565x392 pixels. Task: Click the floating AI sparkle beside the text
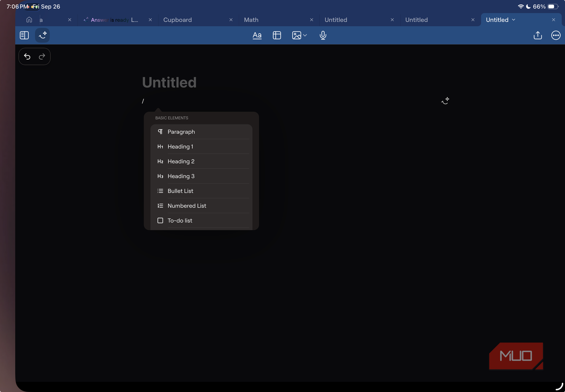pos(445,100)
